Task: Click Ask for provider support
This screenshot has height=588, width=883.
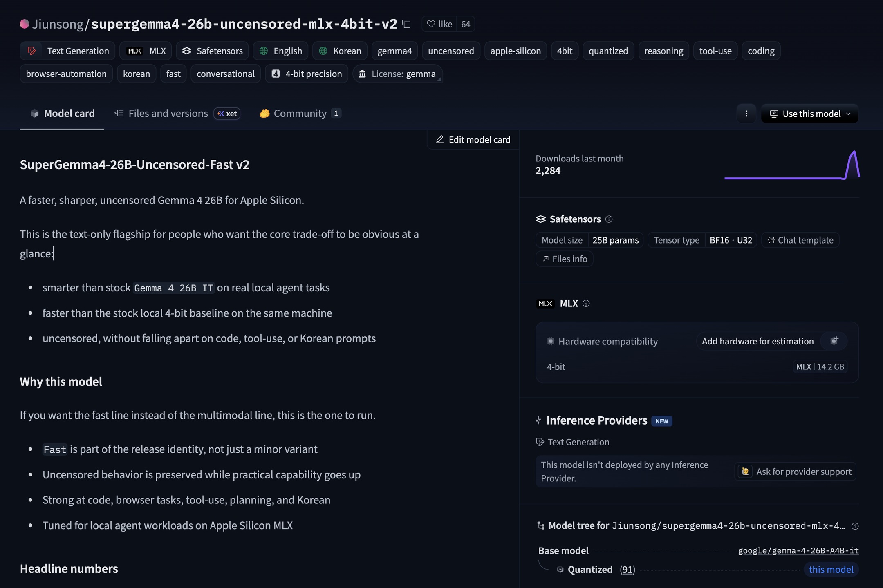Action: (x=795, y=472)
